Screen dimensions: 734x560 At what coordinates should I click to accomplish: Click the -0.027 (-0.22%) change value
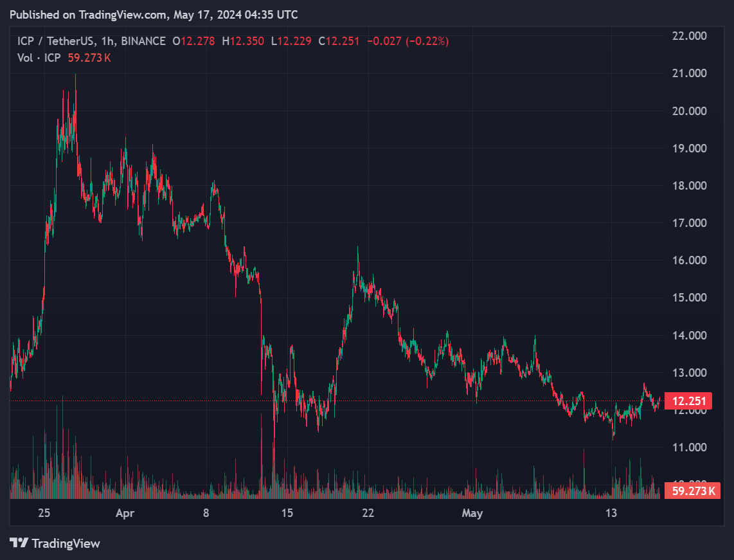[407, 41]
